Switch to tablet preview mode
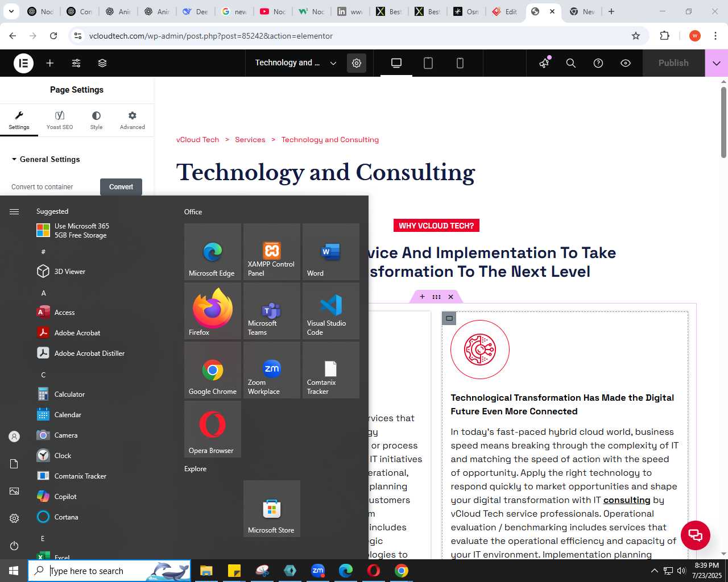728x582 pixels. coord(428,63)
